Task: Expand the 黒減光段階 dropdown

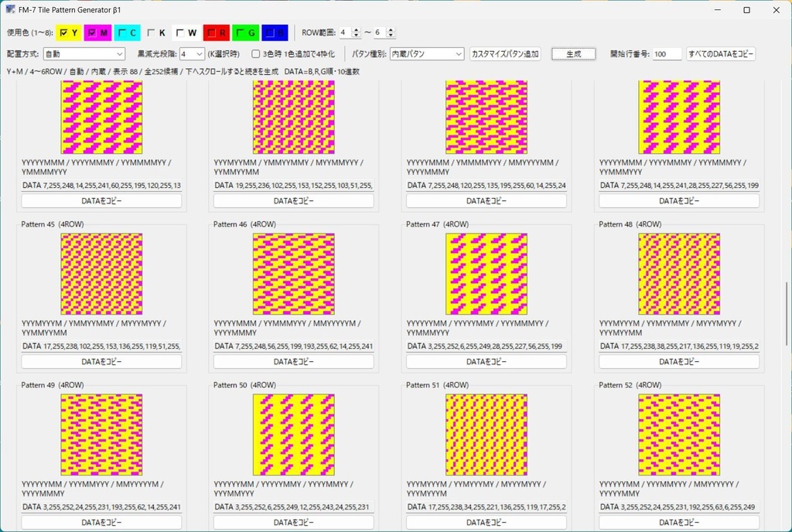Action: pyautogui.click(x=192, y=54)
